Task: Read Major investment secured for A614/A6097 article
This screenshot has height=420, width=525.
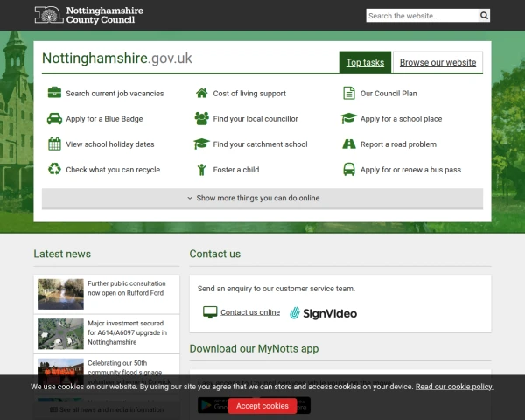Action: [127, 332]
